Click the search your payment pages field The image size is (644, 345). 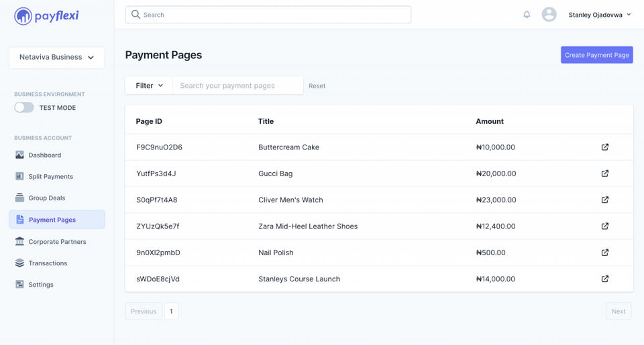click(x=237, y=86)
